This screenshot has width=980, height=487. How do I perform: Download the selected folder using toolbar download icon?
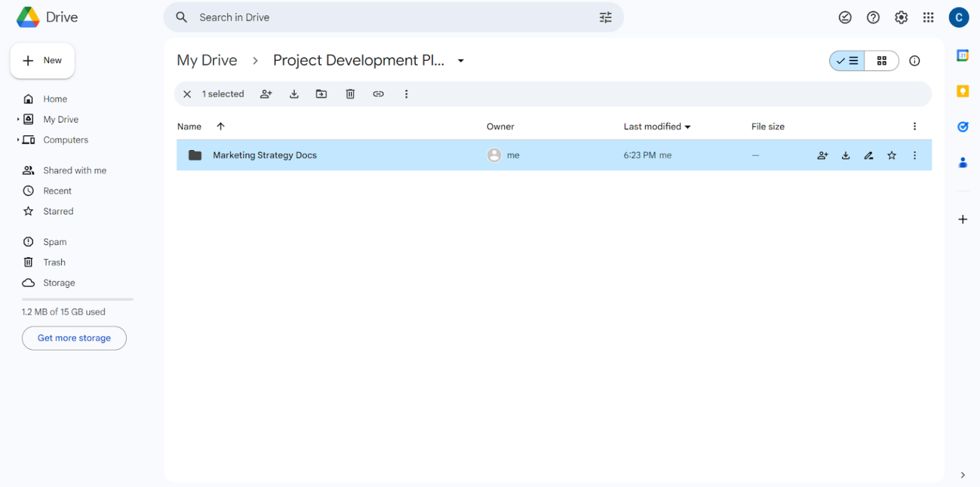point(294,94)
